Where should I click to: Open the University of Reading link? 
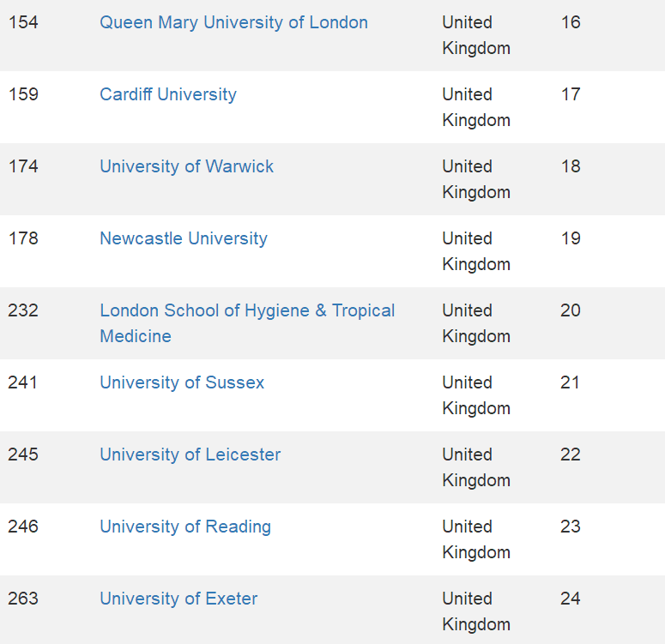(x=185, y=527)
